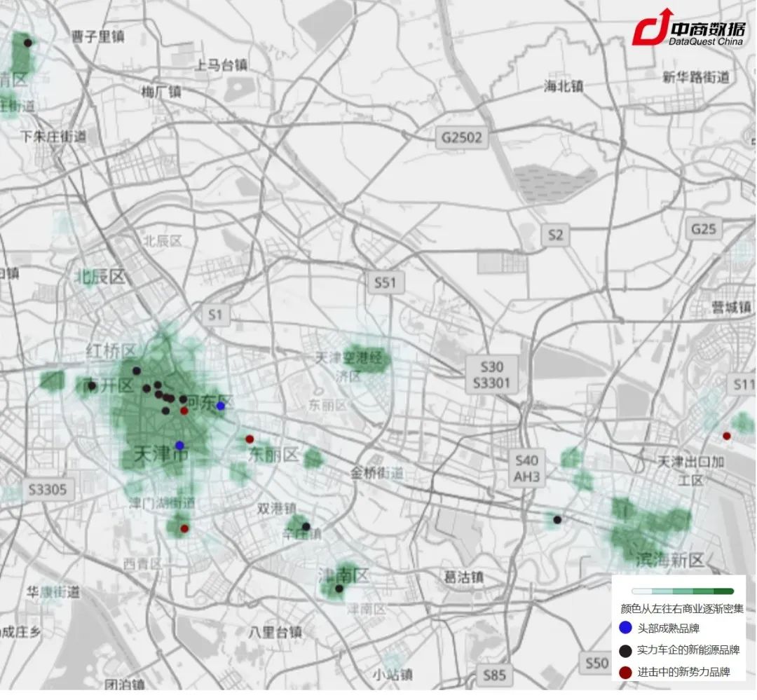The height and width of the screenshot is (700, 757).
Task: Select the black marker near 辛庄镇
Action: (x=306, y=526)
